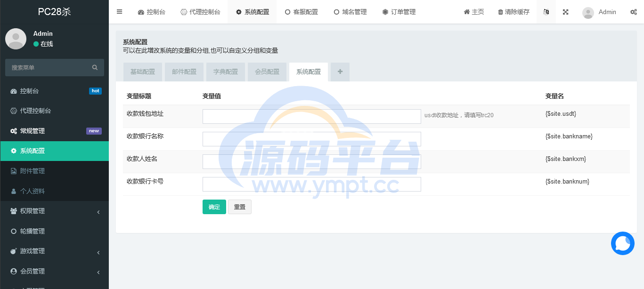Add a new group with the plus tab
Screen dimensions: 644x289
tap(340, 72)
